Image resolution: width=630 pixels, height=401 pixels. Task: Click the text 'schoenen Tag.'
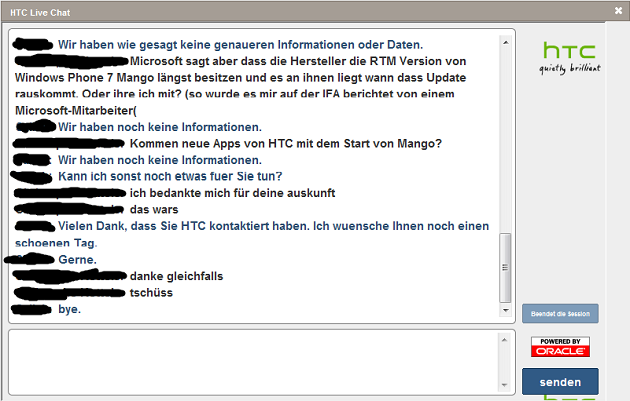coord(56,243)
